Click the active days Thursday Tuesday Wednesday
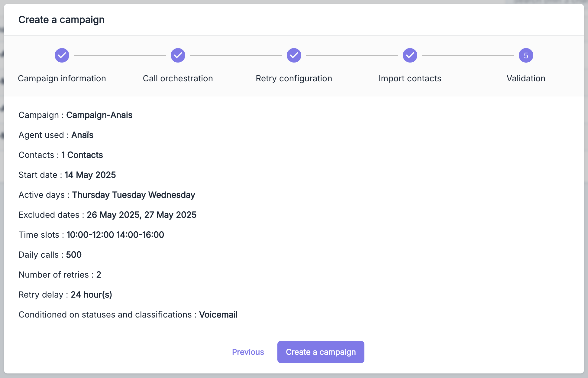Viewport: 588px width, 378px height. tap(134, 195)
